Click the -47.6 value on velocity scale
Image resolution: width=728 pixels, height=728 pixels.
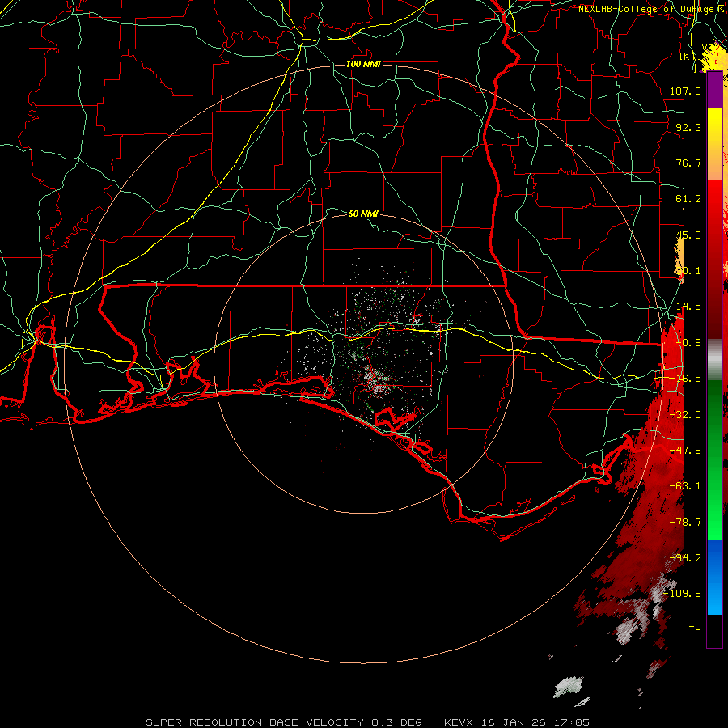(685, 450)
